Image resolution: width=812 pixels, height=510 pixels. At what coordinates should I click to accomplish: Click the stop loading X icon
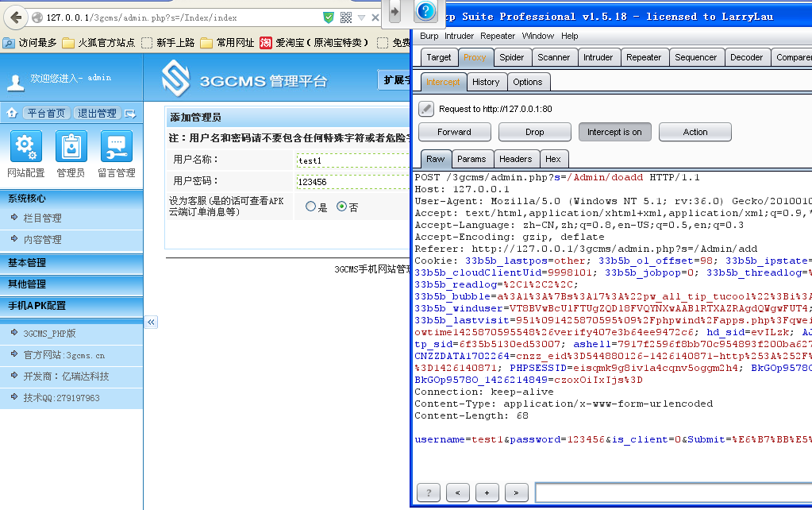[375, 17]
